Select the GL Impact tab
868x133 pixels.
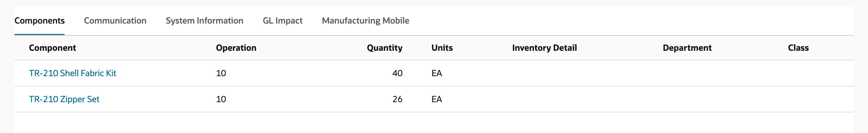[282, 21]
